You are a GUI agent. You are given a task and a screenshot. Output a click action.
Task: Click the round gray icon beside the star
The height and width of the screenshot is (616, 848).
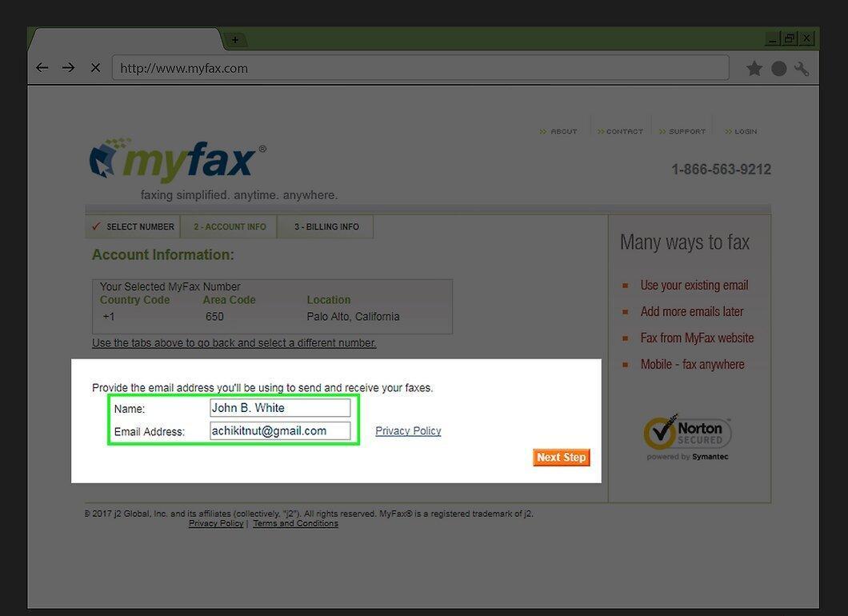pyautogui.click(x=778, y=68)
